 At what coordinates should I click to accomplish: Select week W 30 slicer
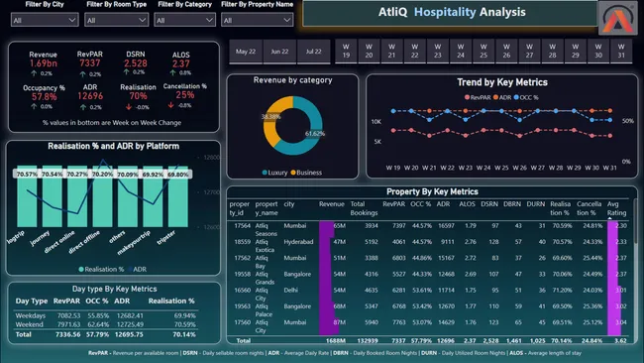(x=598, y=51)
